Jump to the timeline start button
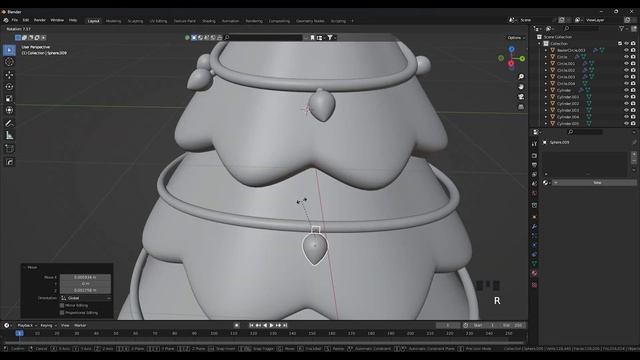Screen dimensions: 640x360 (x=251, y=325)
